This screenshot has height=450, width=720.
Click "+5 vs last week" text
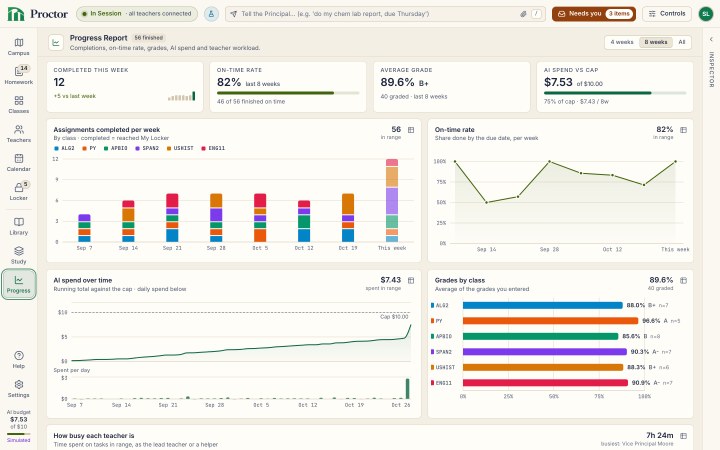(74, 96)
